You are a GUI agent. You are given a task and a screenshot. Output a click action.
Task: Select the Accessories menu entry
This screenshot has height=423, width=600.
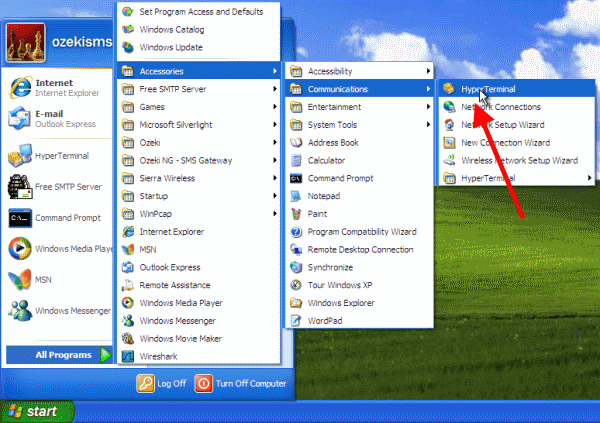[x=199, y=71]
